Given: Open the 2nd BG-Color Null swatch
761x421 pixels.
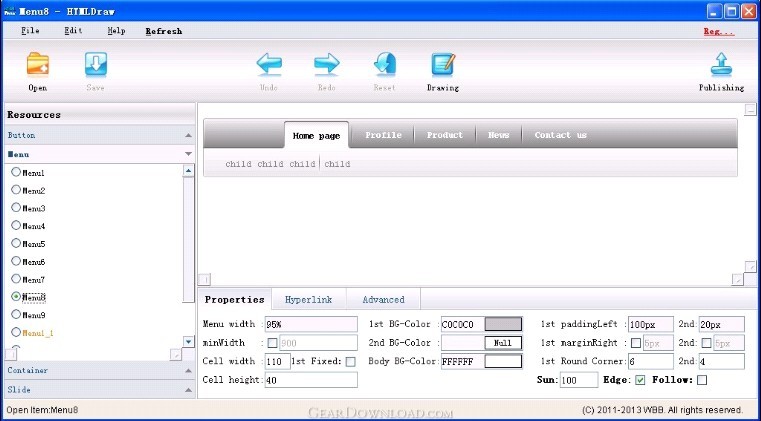Looking at the screenshot, I should [503, 343].
